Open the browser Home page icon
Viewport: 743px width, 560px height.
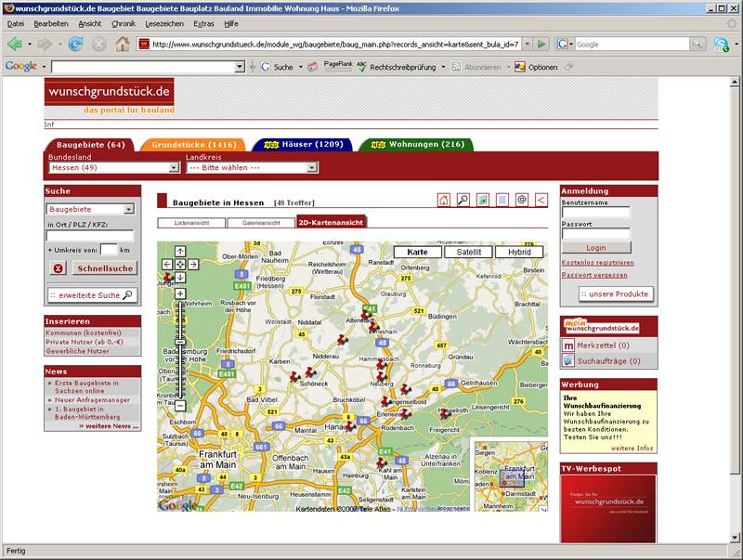point(123,44)
